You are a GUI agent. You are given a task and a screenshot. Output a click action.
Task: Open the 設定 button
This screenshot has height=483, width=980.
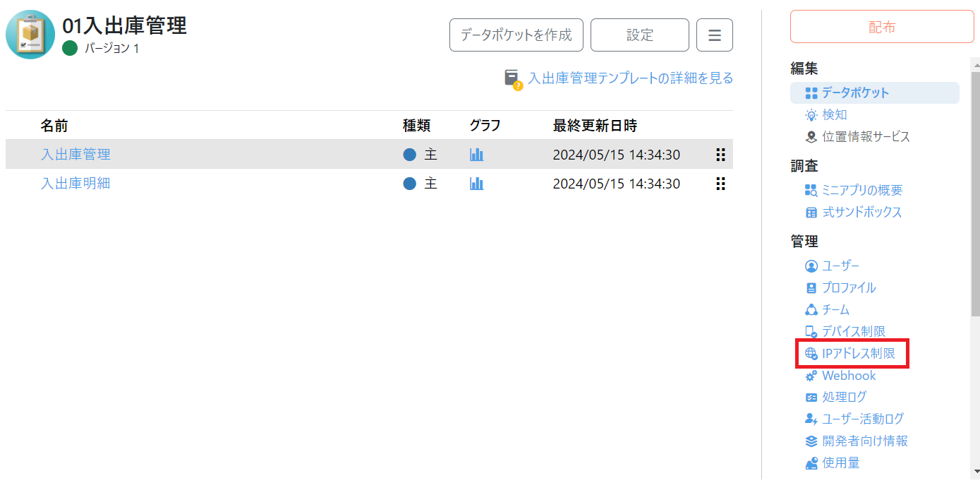[640, 35]
